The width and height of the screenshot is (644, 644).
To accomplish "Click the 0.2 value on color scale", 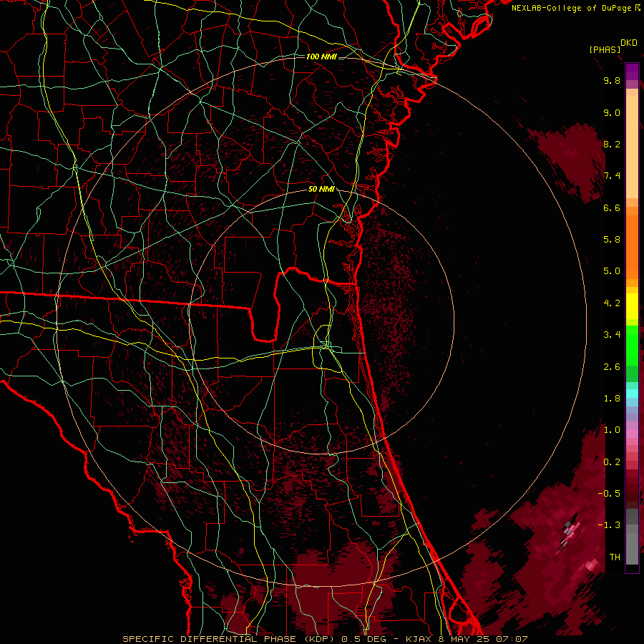I will 612,462.
